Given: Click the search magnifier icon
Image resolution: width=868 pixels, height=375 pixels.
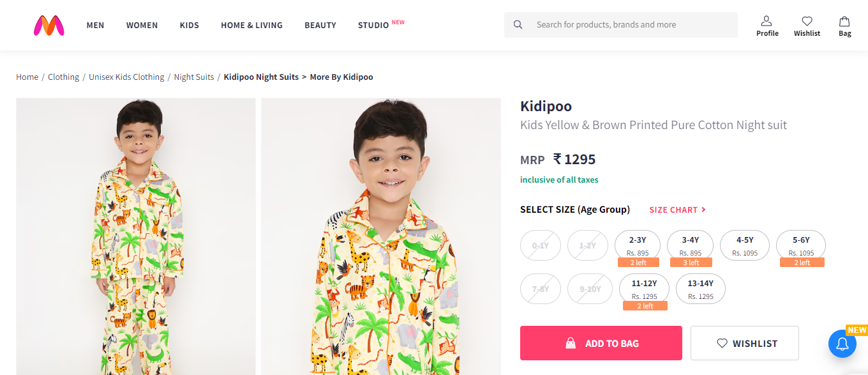Looking at the screenshot, I should [x=518, y=25].
